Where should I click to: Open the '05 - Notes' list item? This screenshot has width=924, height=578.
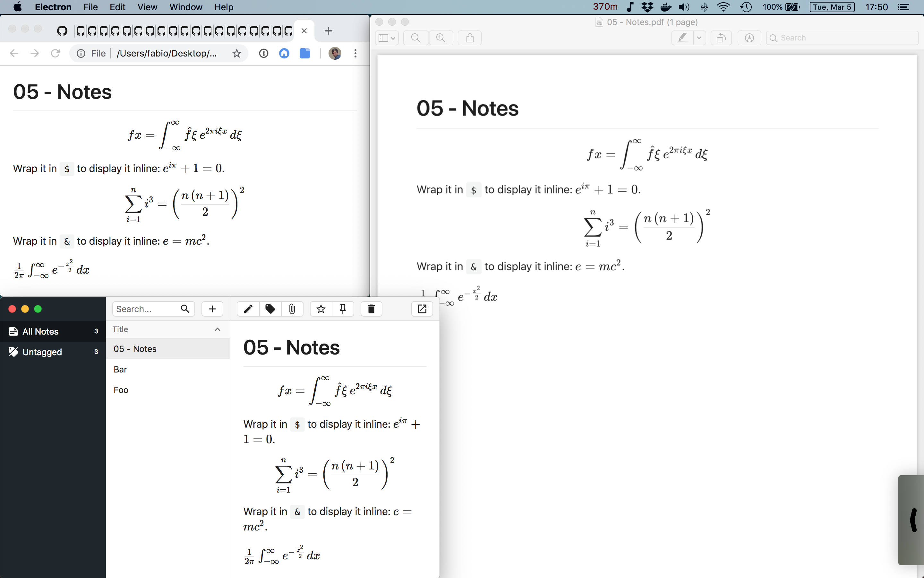point(168,349)
